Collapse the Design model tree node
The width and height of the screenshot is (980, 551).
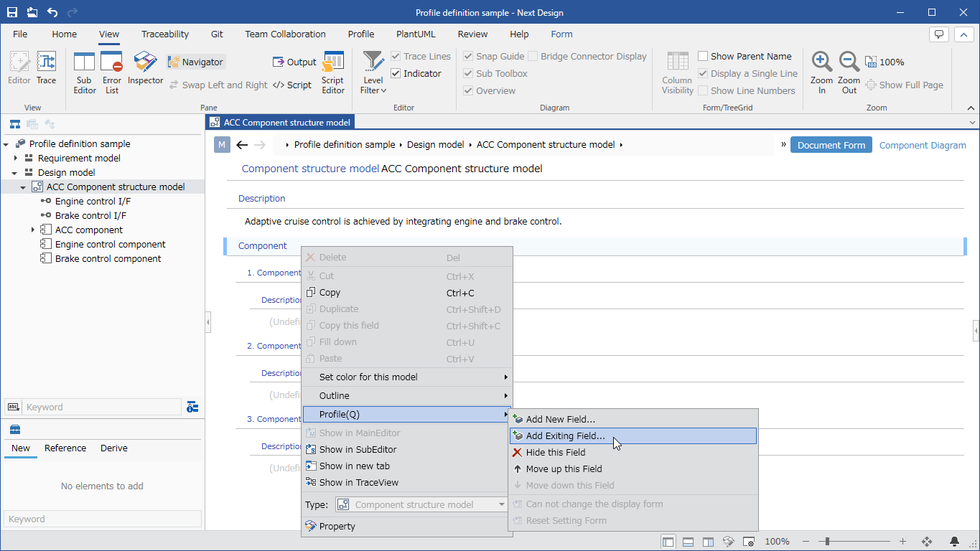tap(16, 172)
